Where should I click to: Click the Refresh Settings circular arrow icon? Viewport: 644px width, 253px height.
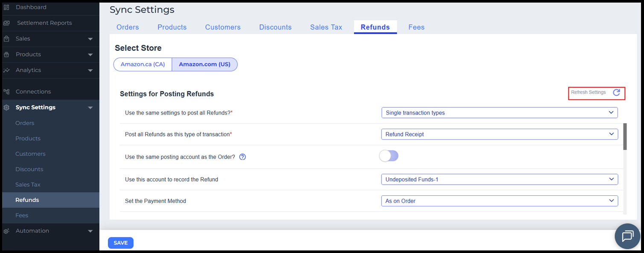(x=616, y=93)
